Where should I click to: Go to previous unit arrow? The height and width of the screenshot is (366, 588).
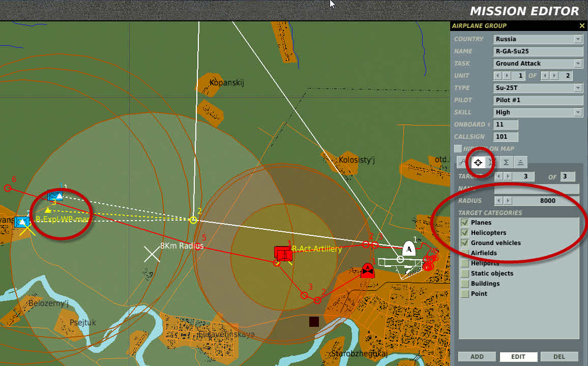coord(497,76)
